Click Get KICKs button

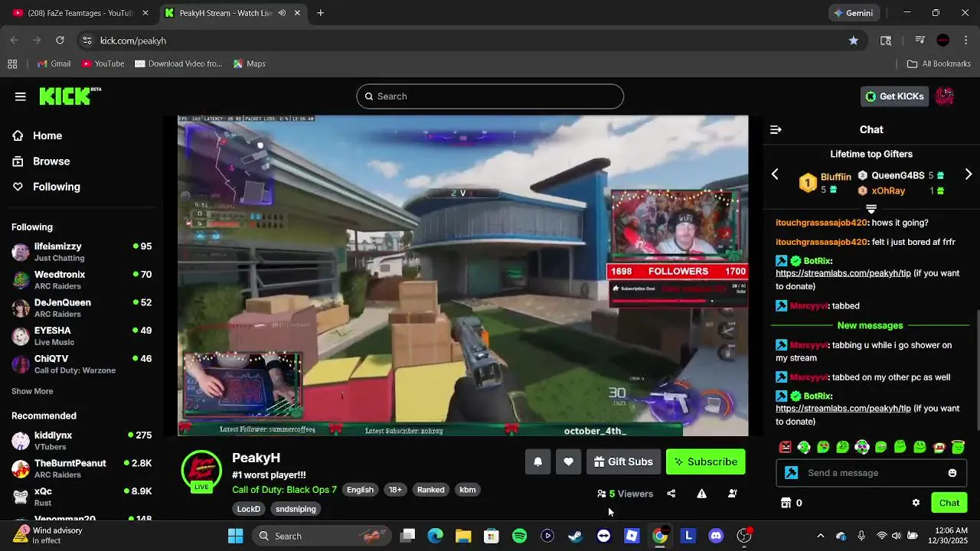[894, 96]
